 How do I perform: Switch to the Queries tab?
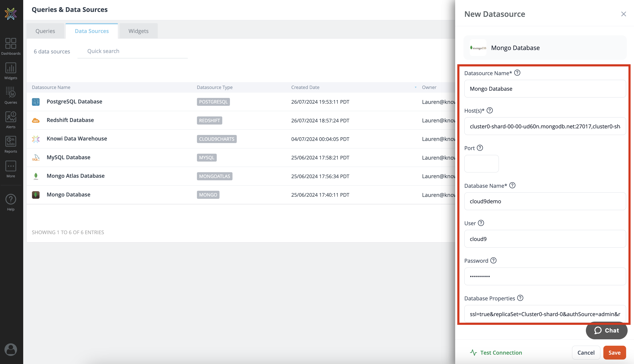(x=45, y=30)
